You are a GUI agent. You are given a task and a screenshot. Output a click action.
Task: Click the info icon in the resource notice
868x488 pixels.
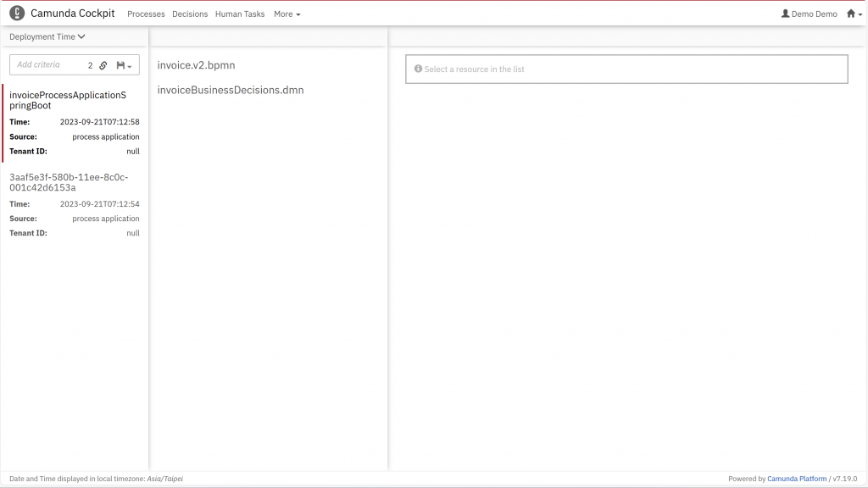[x=419, y=69]
